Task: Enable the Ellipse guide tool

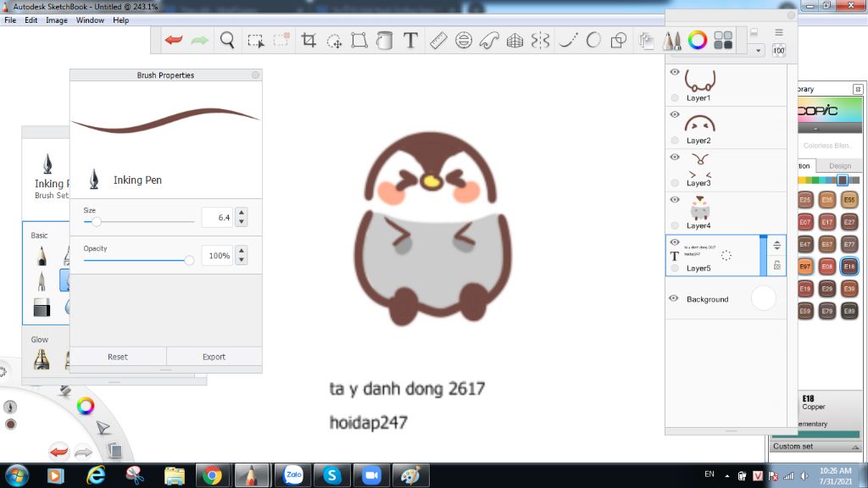Action: tap(464, 40)
